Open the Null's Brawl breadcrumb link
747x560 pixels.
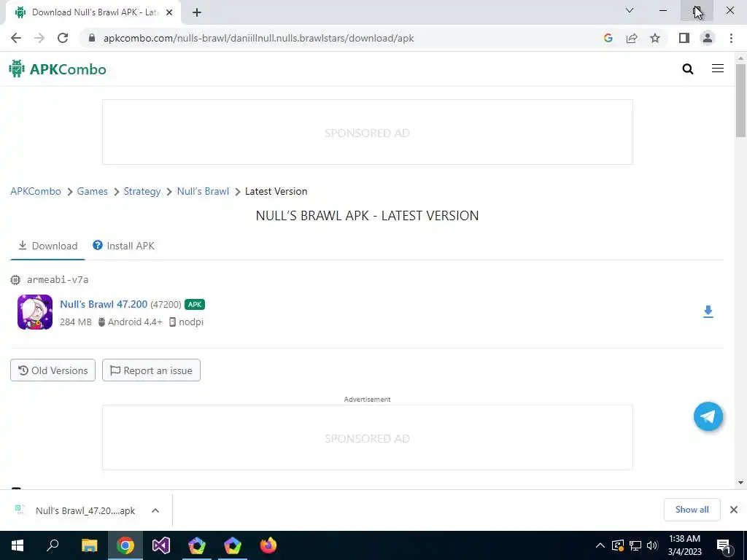tap(203, 192)
